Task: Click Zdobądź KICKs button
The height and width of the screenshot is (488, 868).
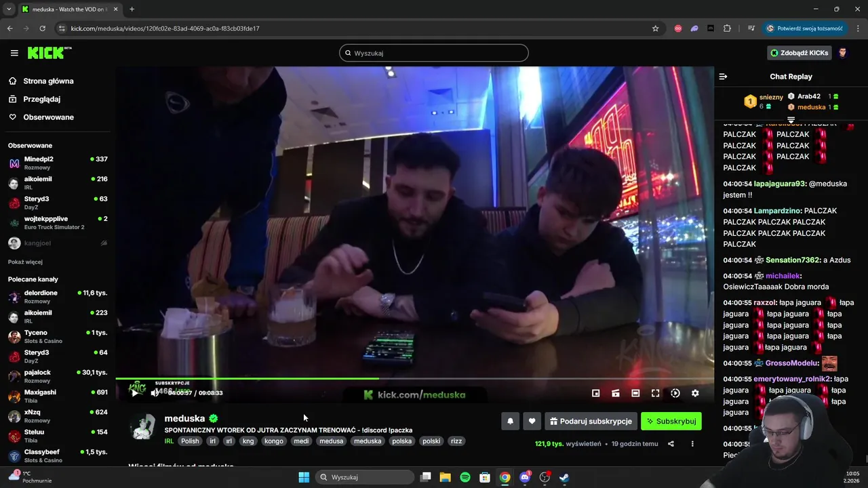Action: pos(799,53)
